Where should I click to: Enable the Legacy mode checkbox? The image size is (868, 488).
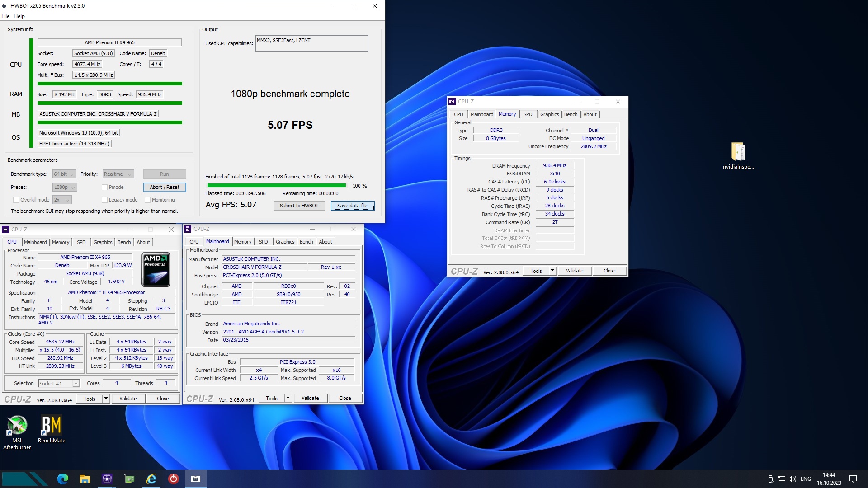coord(104,200)
